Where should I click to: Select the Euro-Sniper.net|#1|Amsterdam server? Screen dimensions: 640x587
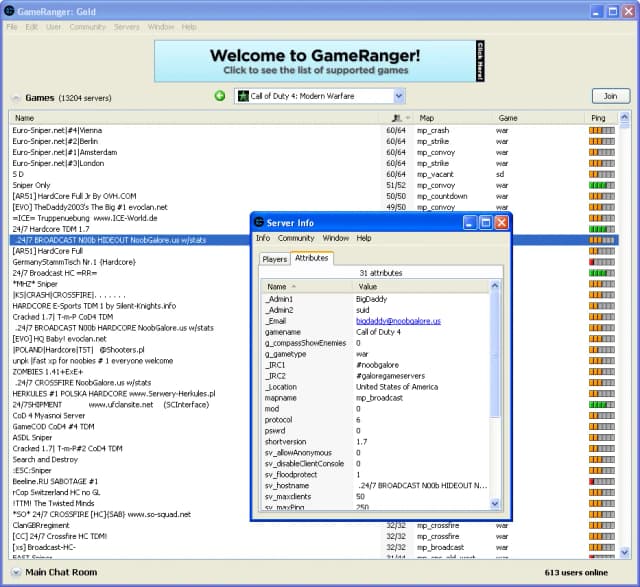pos(314,152)
